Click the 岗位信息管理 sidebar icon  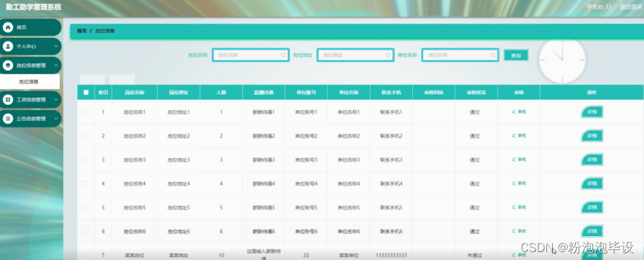pyautogui.click(x=7, y=65)
